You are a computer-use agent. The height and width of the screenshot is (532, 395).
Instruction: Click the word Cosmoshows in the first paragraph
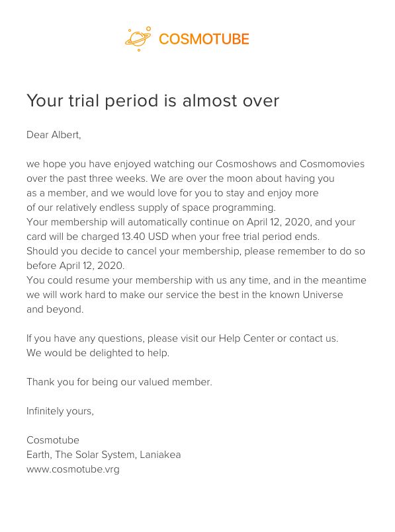[246, 164]
